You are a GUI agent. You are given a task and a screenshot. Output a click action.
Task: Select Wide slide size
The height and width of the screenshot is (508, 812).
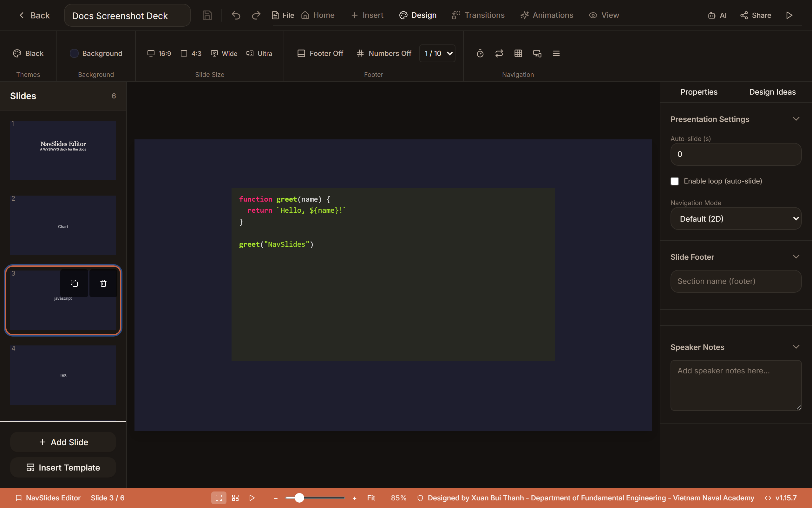(x=224, y=53)
